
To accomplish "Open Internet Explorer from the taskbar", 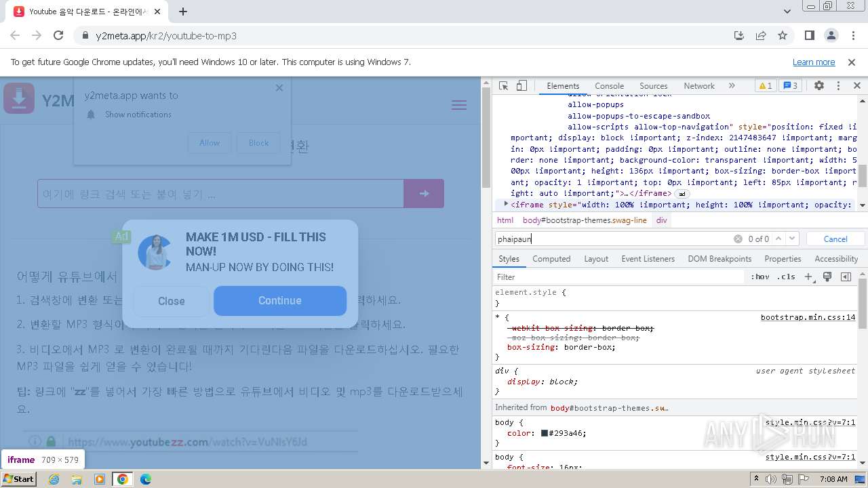I will click(x=54, y=479).
